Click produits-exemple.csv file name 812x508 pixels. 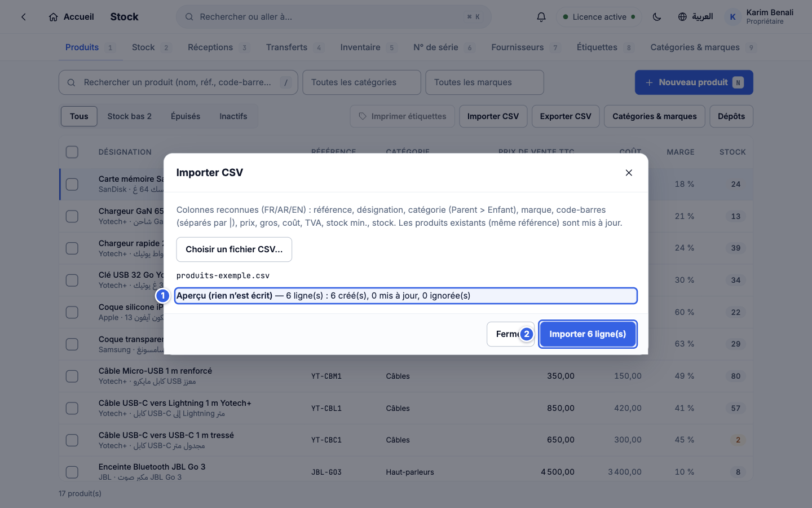coord(223,275)
